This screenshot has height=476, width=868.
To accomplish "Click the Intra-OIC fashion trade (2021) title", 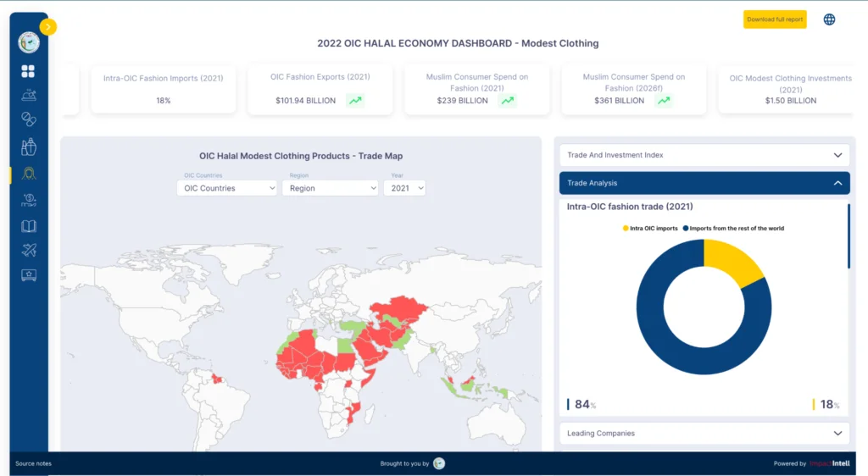I will tap(630, 207).
